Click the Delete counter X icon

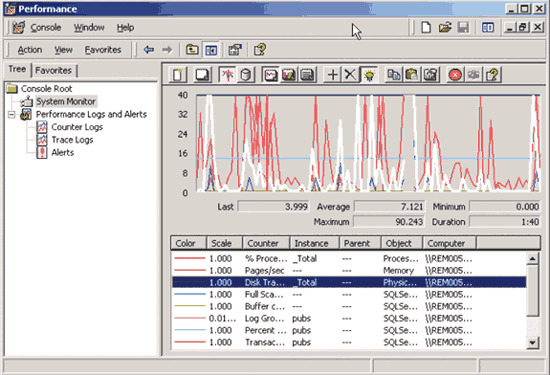pyautogui.click(x=350, y=75)
